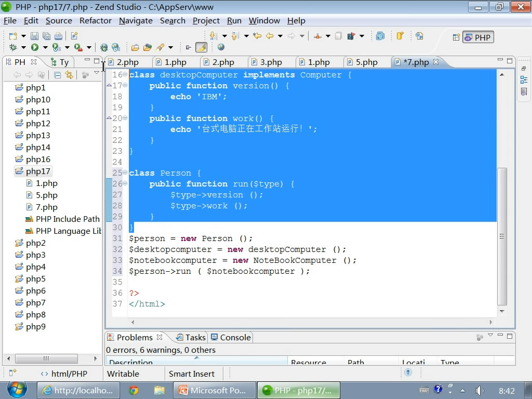This screenshot has width=532, height=399.
Task: Click the New wizard icon in the toolbar
Action: tap(13, 36)
